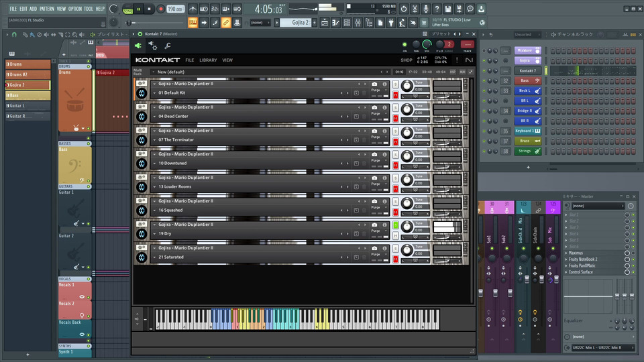644x362 pixels.
Task: Open the Kontakt VIEW menu
Action: point(227,60)
